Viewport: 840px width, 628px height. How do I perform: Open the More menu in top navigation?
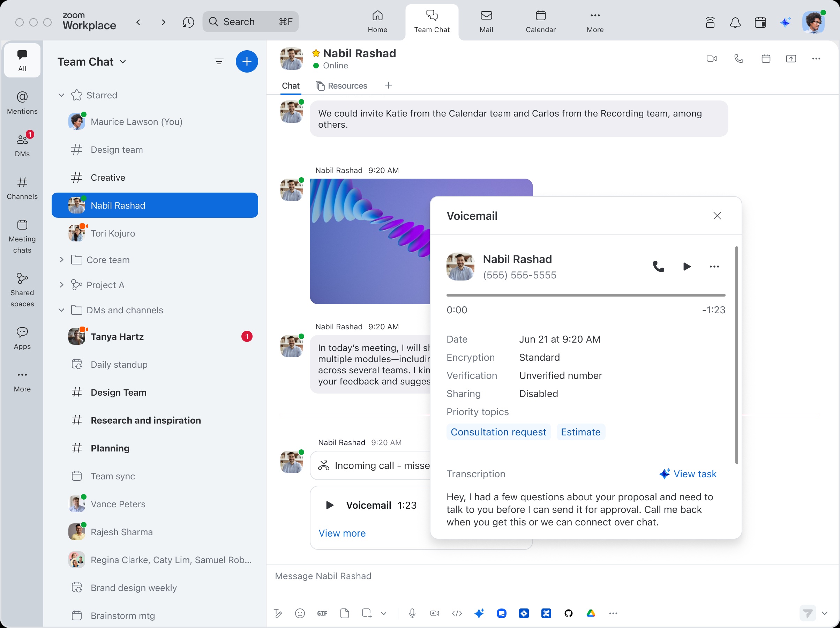point(595,22)
